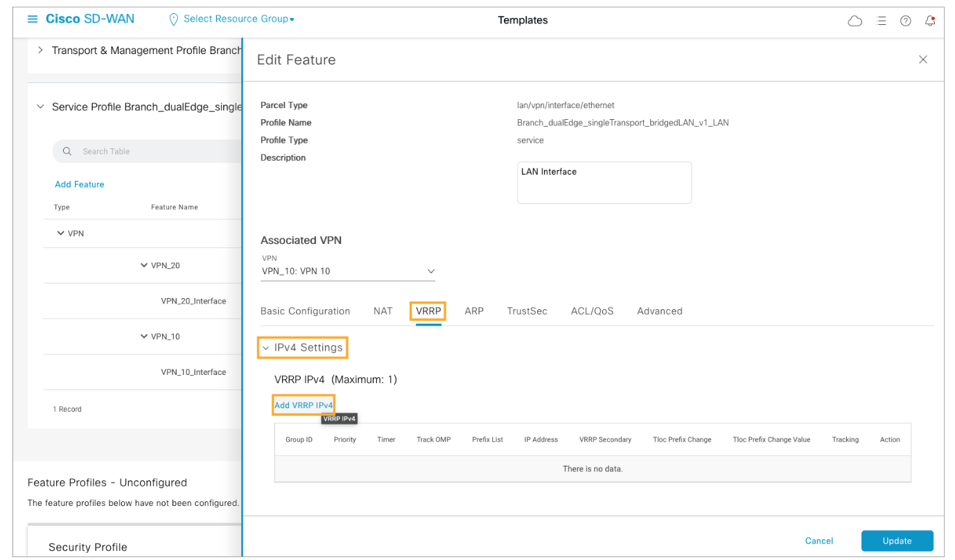Screen dimensions: 955x560
Task: Open the hamburger navigation menu
Action: 33,19
